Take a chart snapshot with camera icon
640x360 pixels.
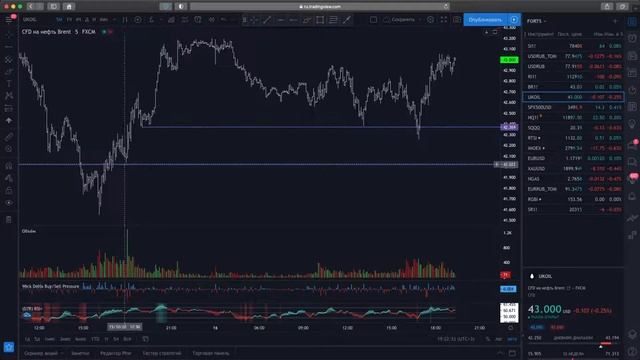tap(457, 20)
